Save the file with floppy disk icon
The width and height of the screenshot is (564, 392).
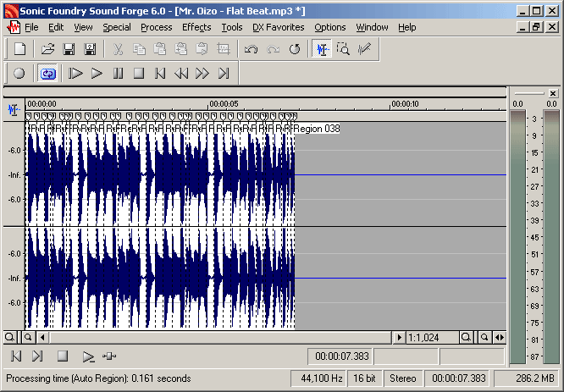point(69,49)
